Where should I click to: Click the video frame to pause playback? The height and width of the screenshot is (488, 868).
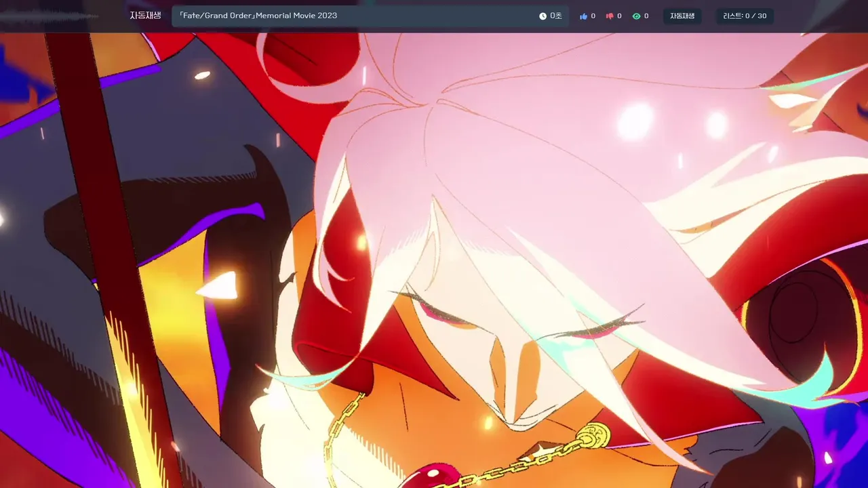point(434,260)
